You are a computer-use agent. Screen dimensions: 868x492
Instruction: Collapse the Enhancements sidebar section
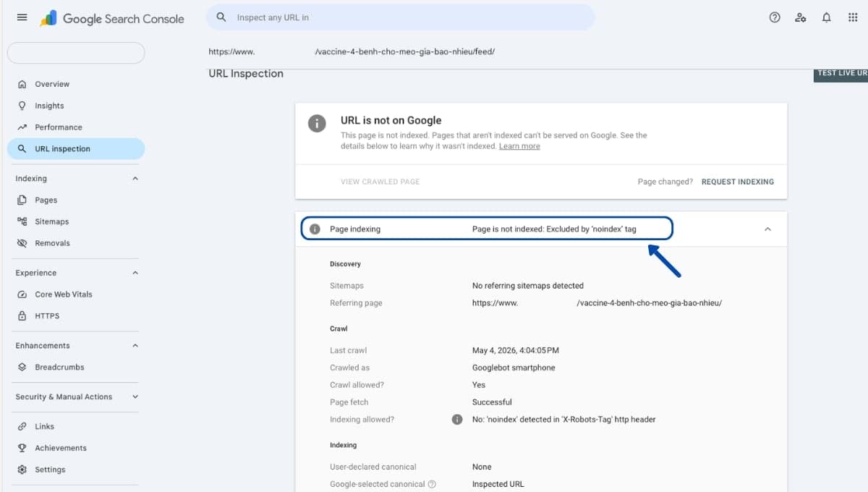(x=135, y=345)
